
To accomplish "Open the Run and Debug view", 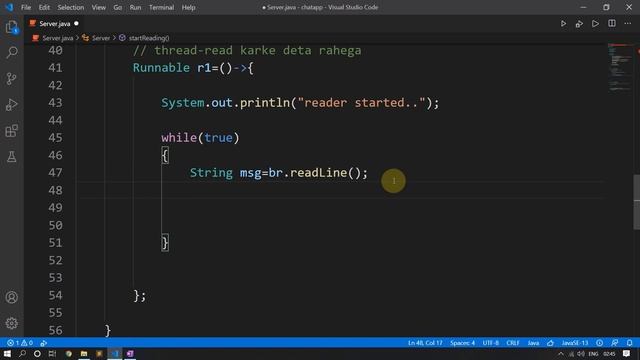I will tap(11, 104).
